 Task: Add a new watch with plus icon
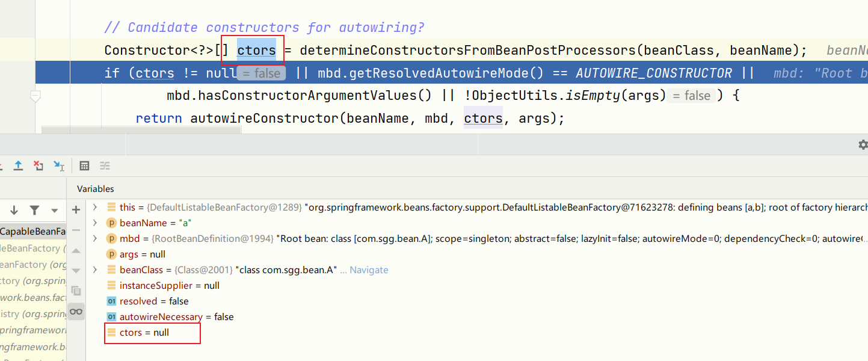[x=76, y=210]
